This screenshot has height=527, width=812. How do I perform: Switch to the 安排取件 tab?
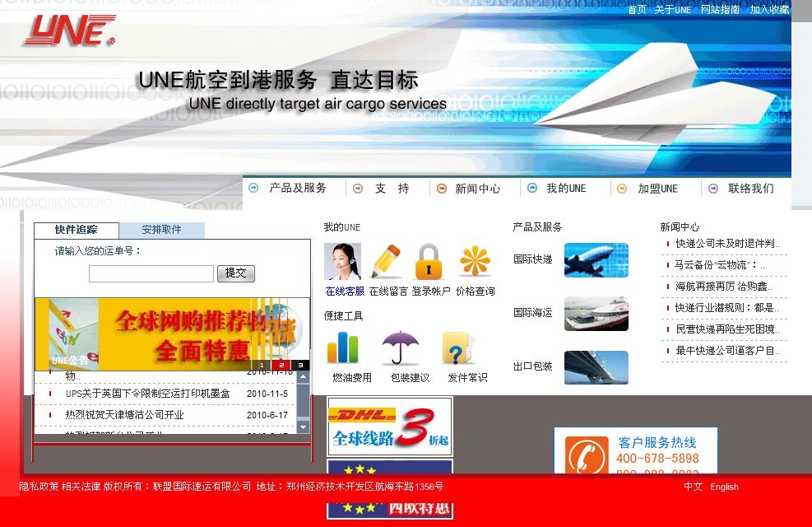click(x=161, y=230)
